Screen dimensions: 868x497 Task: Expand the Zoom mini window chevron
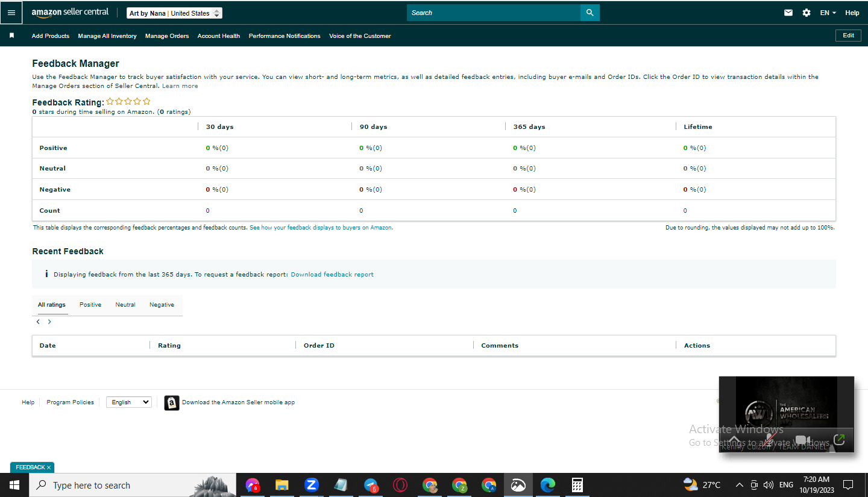click(734, 439)
